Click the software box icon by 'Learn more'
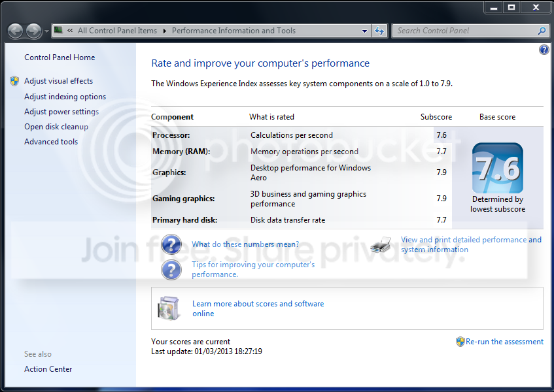This screenshot has width=554, height=392. click(x=169, y=308)
